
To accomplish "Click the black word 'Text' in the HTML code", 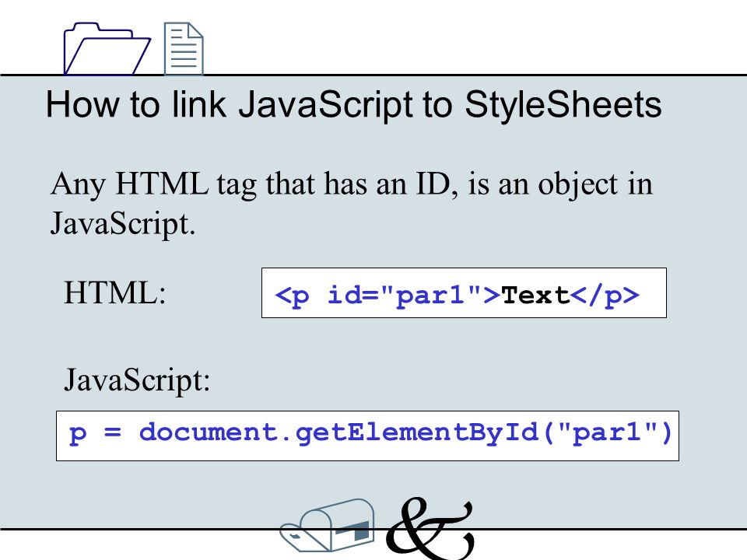I will click(535, 296).
